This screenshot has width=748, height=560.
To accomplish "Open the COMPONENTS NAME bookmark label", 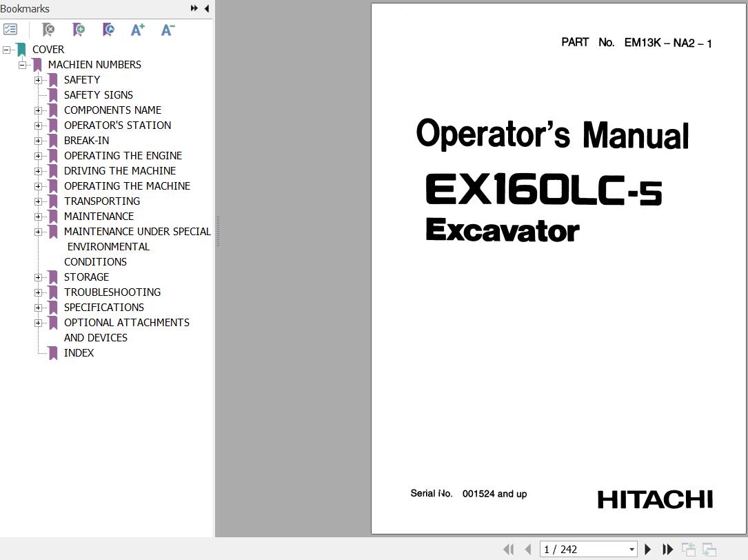I will coord(112,110).
